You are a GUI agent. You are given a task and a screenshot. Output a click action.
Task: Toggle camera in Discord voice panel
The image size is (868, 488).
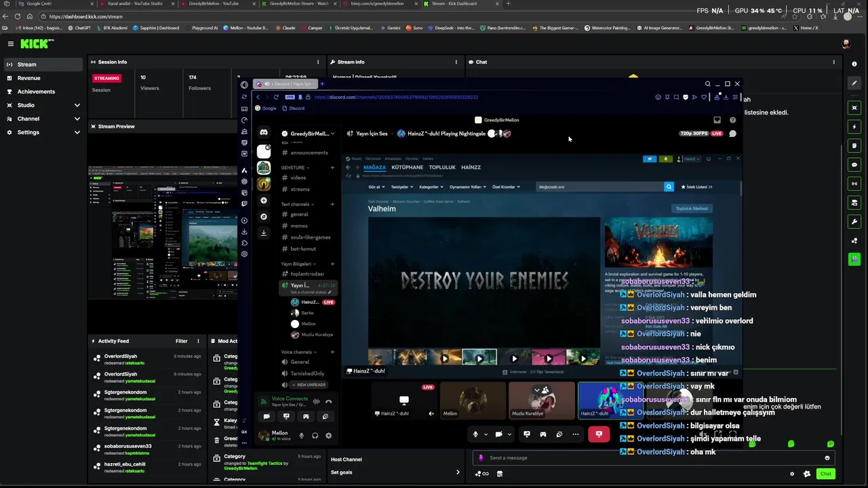[267, 416]
